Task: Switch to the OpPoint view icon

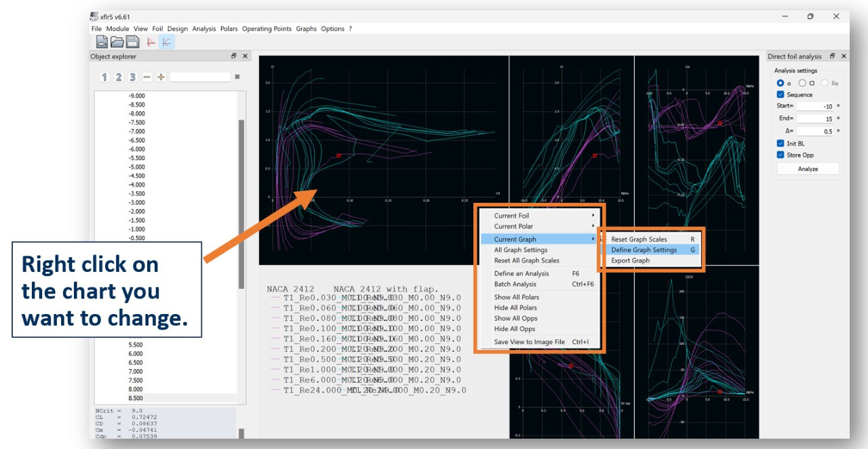Action: coord(151,42)
